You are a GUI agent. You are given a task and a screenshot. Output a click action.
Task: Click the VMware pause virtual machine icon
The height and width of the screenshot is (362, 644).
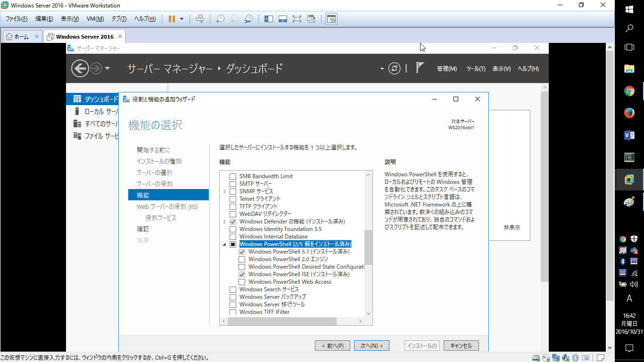click(x=172, y=19)
